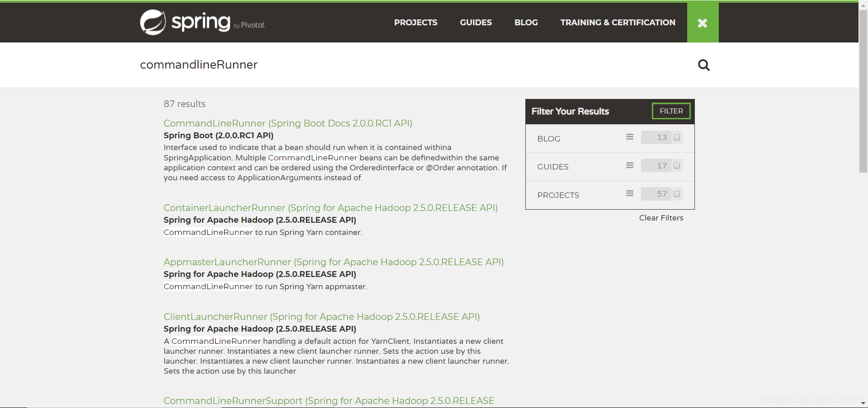Viewport: 868px width, 408px height.
Task: Click the Clear Filters link
Action: [x=661, y=218]
